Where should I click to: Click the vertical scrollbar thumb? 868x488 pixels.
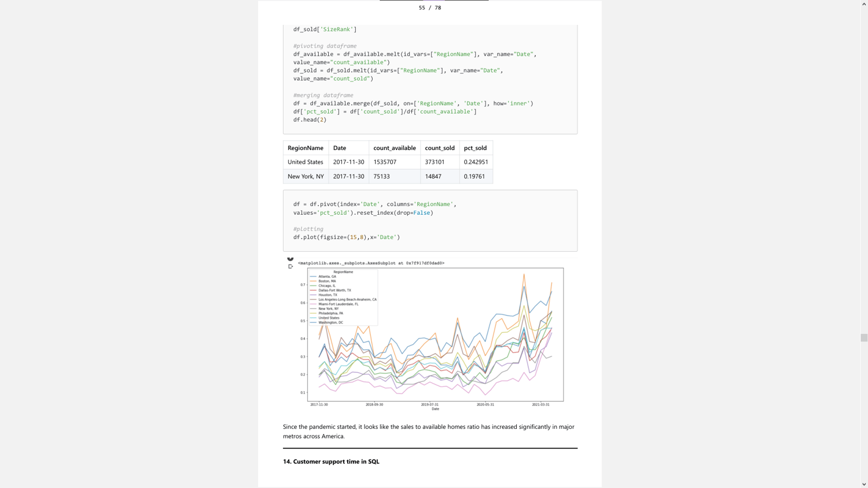click(864, 337)
